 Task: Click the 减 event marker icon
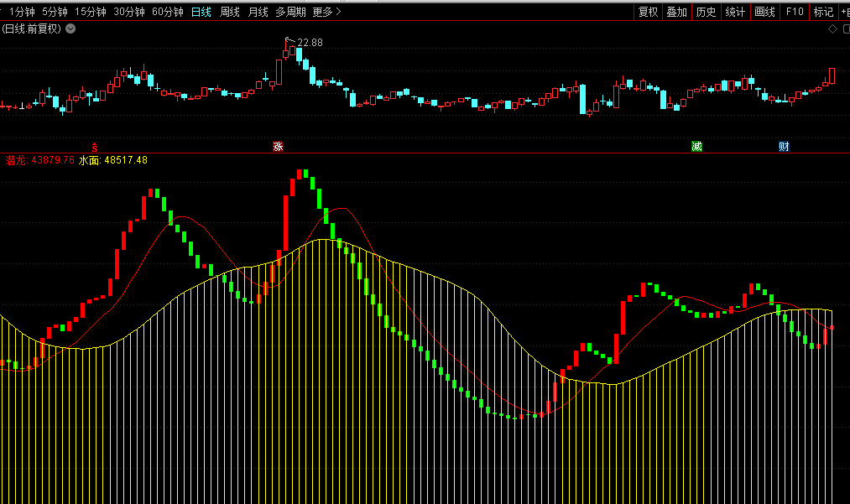[696, 147]
